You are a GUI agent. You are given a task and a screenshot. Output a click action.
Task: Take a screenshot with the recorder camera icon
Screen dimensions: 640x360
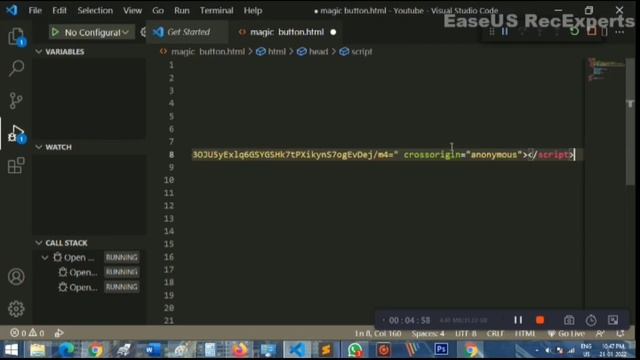[x=569, y=320]
